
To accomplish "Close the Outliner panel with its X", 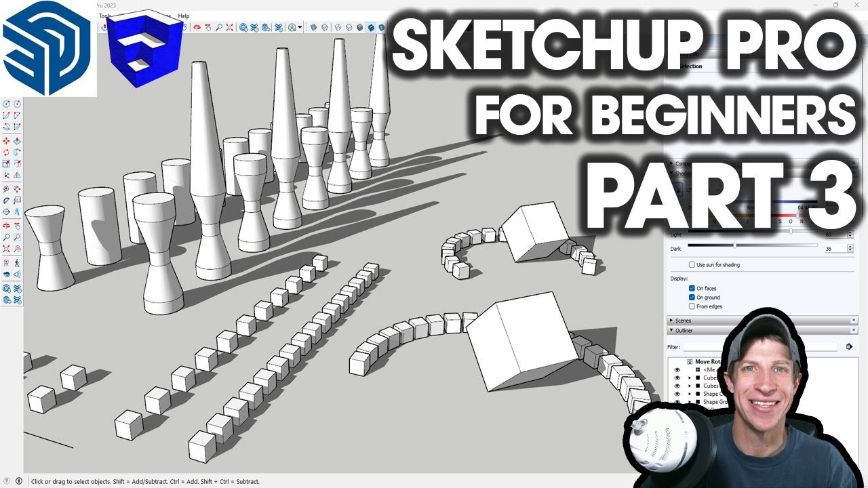I will tap(853, 330).
